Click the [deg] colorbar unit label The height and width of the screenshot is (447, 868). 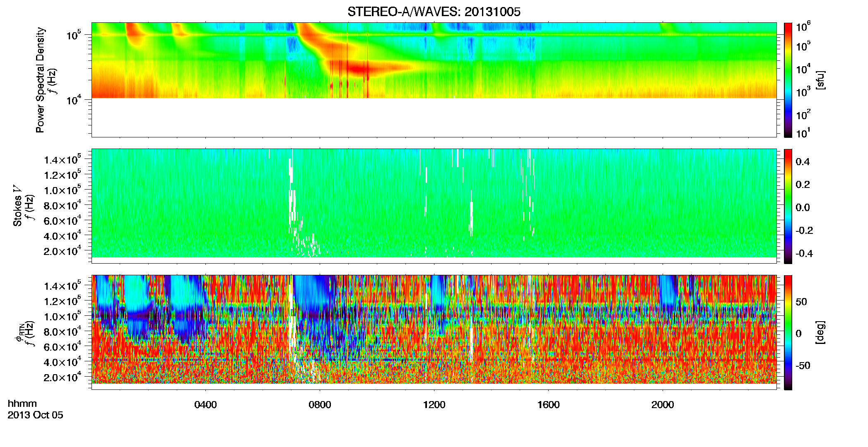coord(820,332)
